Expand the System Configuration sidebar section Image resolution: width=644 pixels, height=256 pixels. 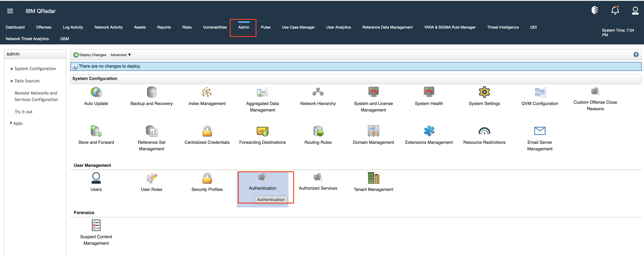pos(35,68)
